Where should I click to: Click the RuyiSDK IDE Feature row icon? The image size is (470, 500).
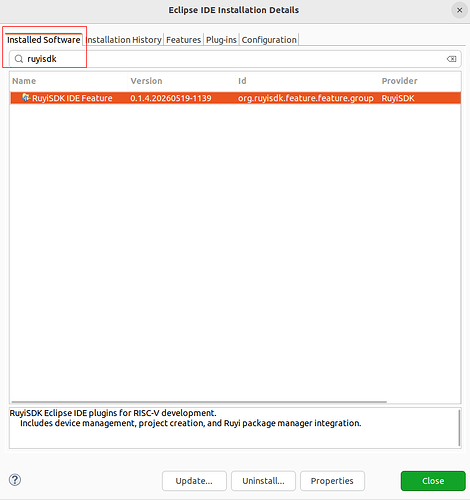coord(26,98)
